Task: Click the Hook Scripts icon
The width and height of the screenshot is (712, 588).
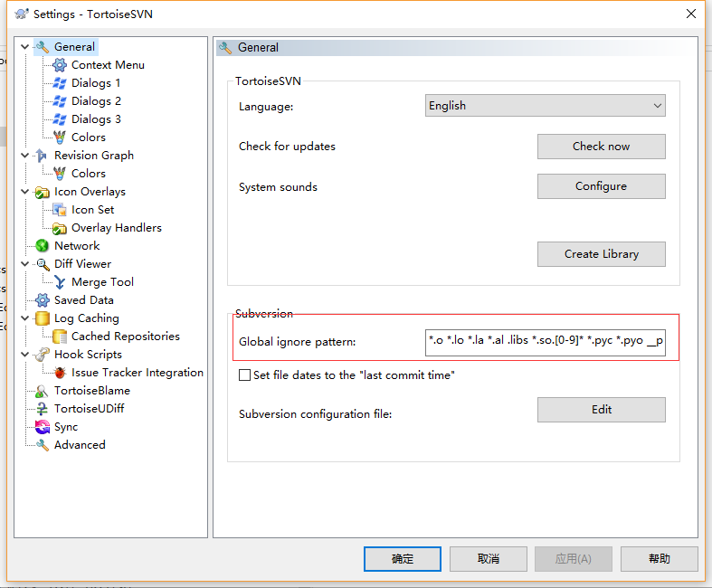Action: tap(43, 355)
